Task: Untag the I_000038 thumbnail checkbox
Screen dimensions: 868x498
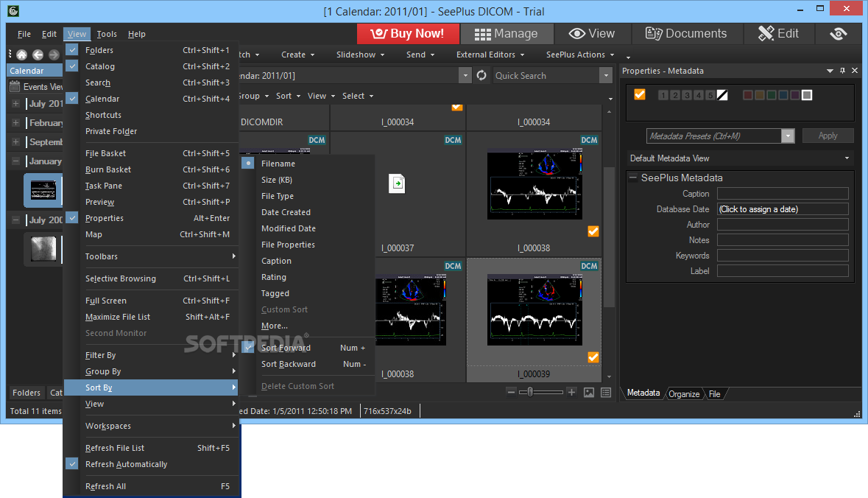Action: [593, 231]
